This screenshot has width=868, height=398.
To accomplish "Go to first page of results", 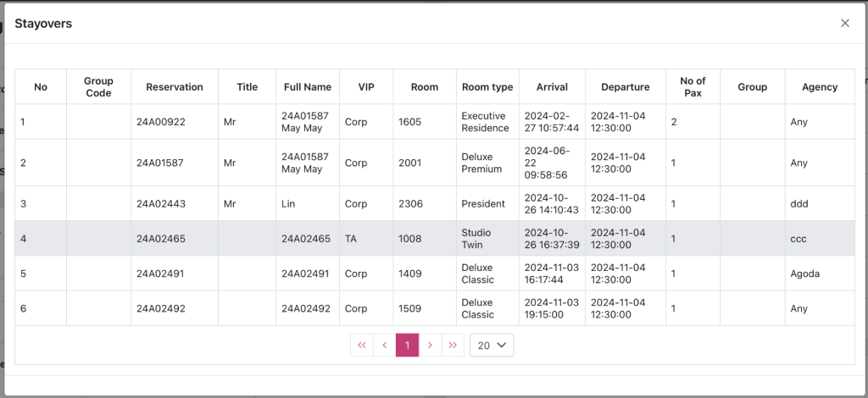I will tap(362, 345).
